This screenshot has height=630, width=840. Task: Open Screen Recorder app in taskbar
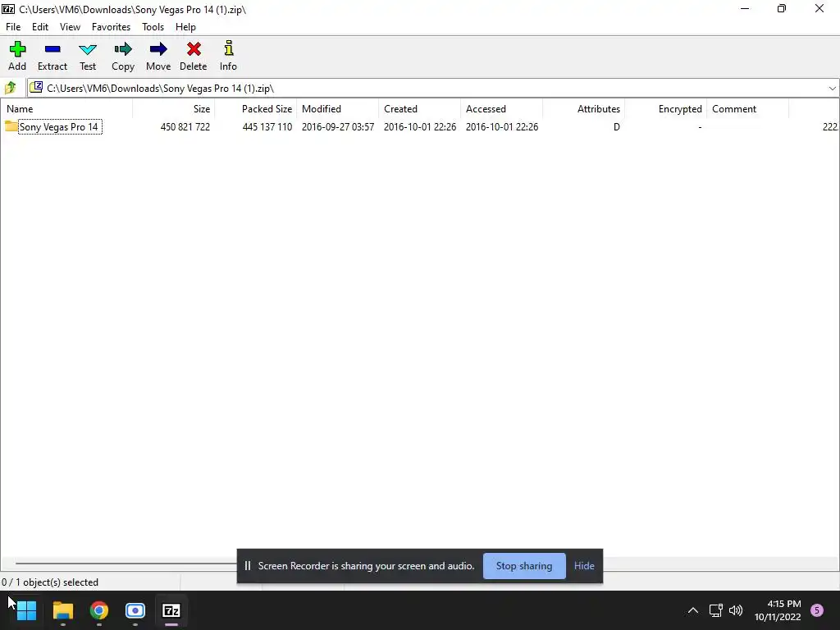(x=135, y=610)
